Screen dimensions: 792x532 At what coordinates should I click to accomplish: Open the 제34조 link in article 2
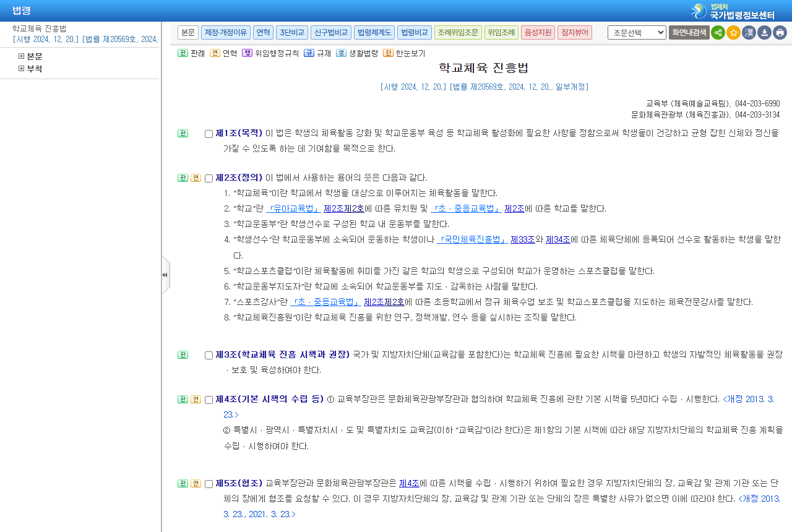click(558, 239)
